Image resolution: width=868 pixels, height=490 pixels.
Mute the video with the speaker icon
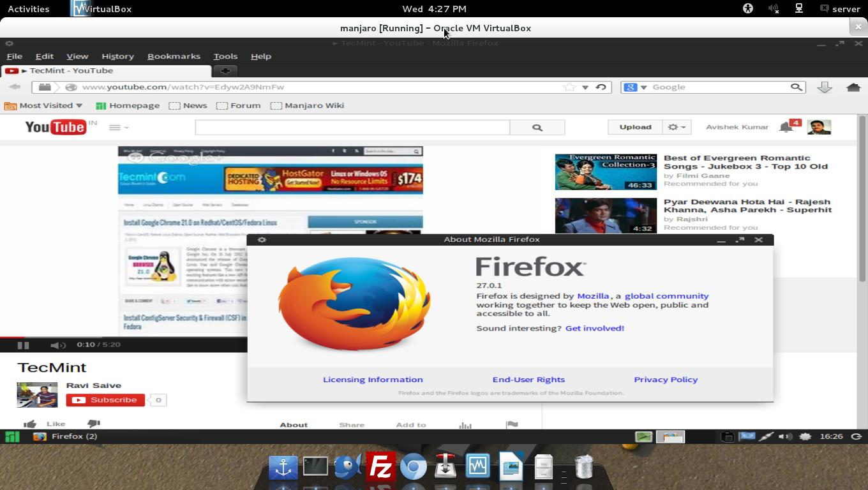coord(58,345)
